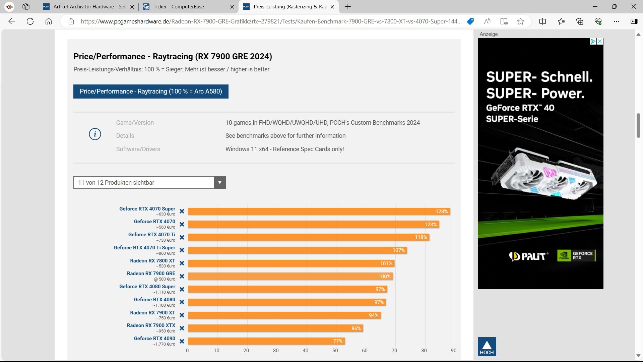The width and height of the screenshot is (644, 362).
Task: Click the Radeon RX 7900 GRE bar
Action: [x=290, y=277]
